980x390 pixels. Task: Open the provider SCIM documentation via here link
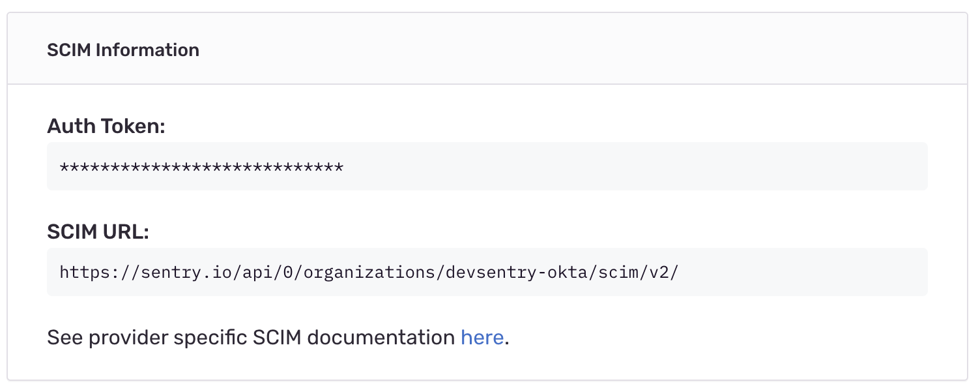482,337
